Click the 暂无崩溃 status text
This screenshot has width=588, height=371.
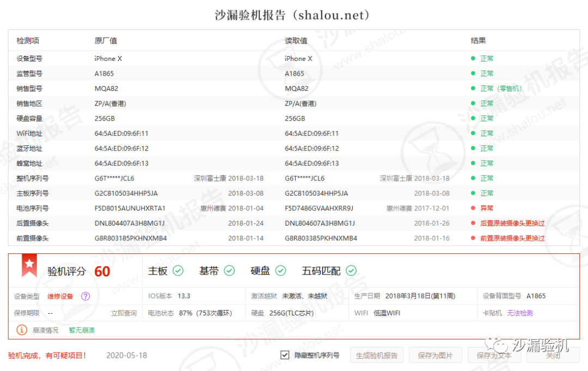81,330
